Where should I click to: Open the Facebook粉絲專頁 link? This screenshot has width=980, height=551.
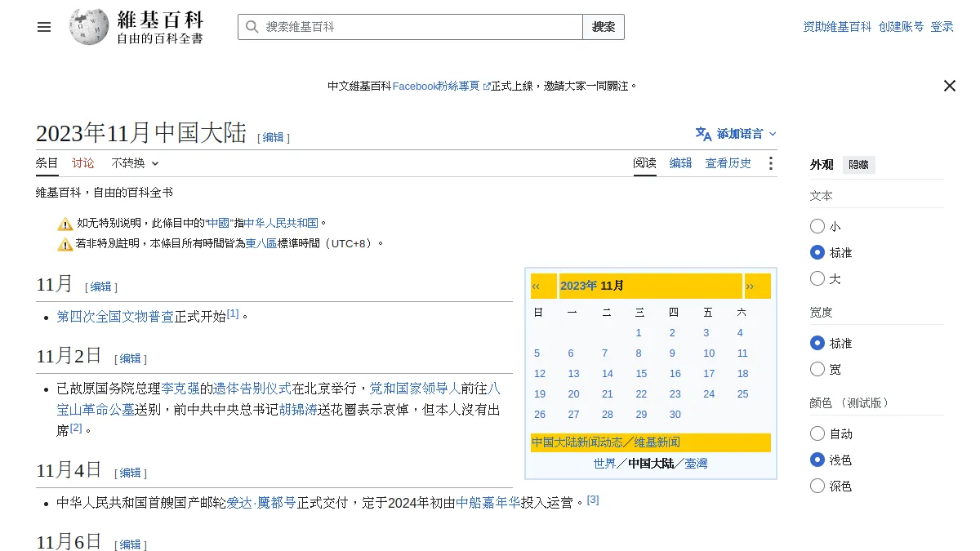(x=441, y=86)
